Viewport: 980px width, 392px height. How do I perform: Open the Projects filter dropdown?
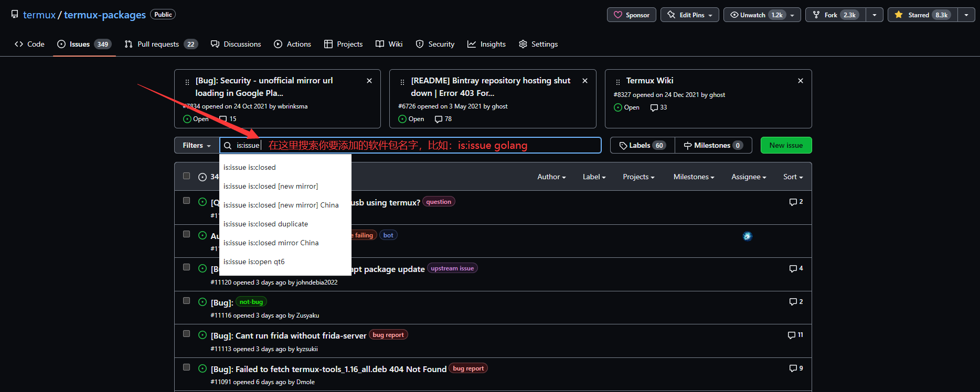(x=638, y=177)
